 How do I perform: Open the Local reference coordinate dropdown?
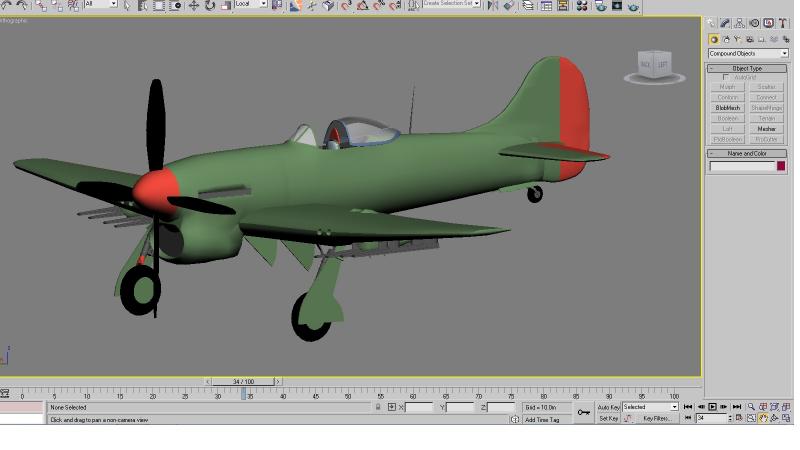[251, 4]
